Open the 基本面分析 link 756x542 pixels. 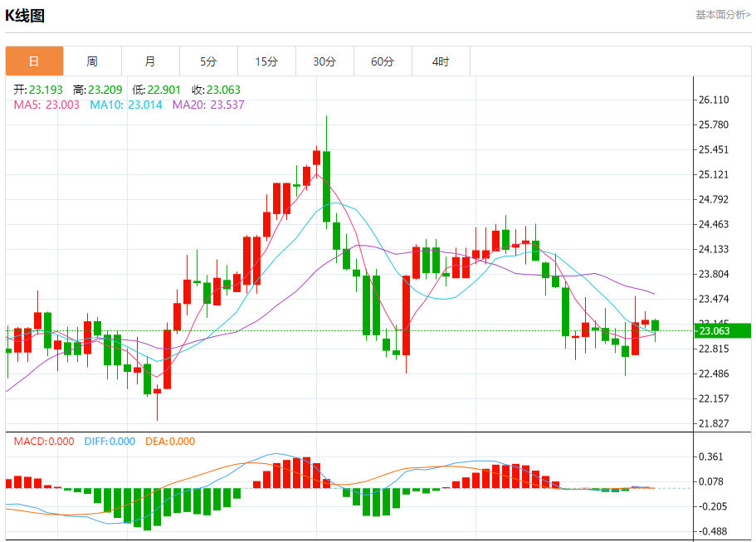(722, 15)
